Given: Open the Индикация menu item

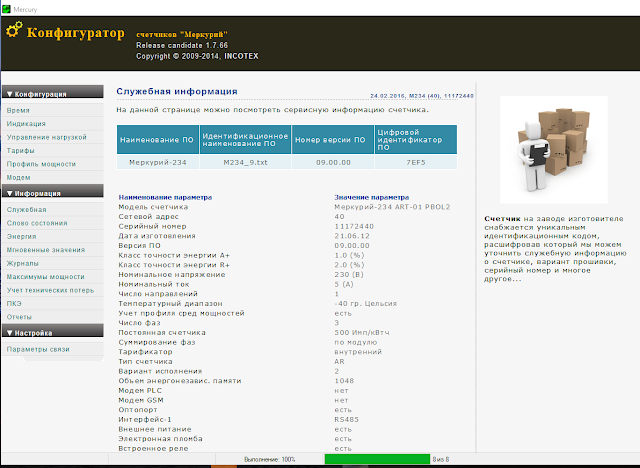Looking at the screenshot, I should (53, 124).
